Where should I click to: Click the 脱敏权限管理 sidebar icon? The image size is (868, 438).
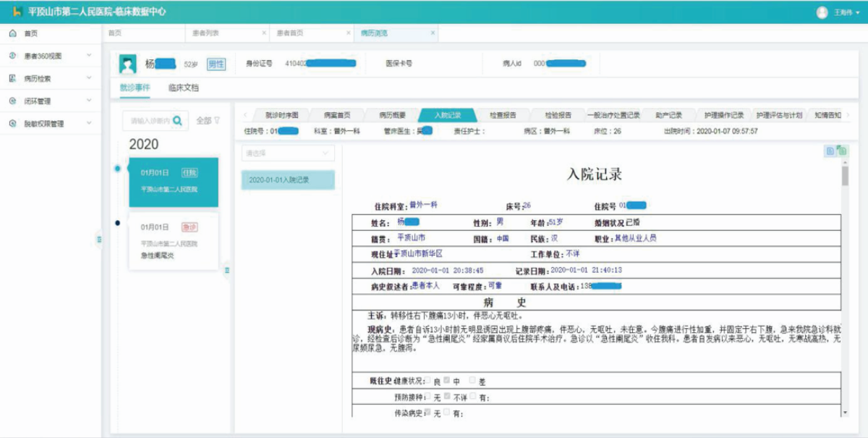[x=13, y=124]
